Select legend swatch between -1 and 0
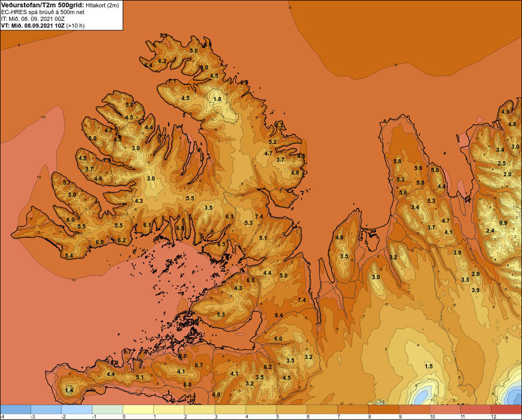 click(108, 409)
